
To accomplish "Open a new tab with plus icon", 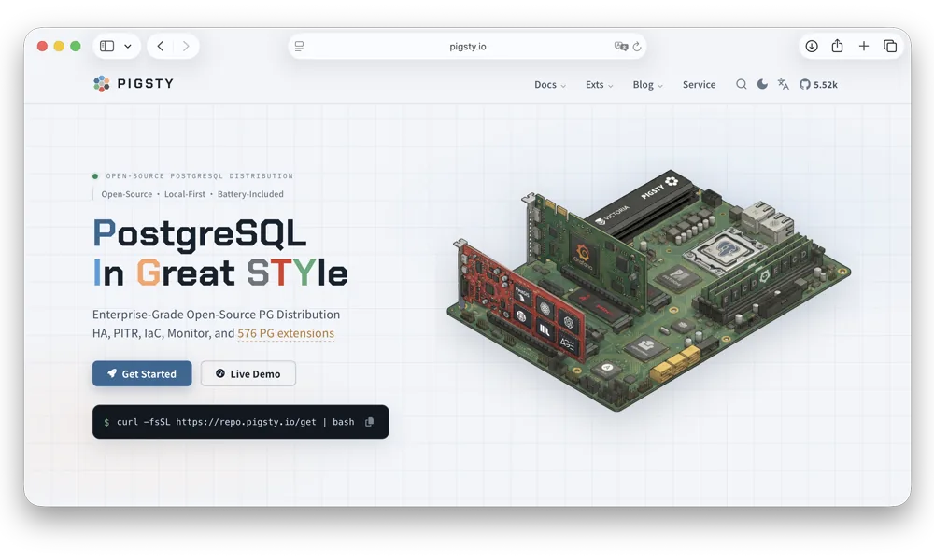I will tap(864, 46).
